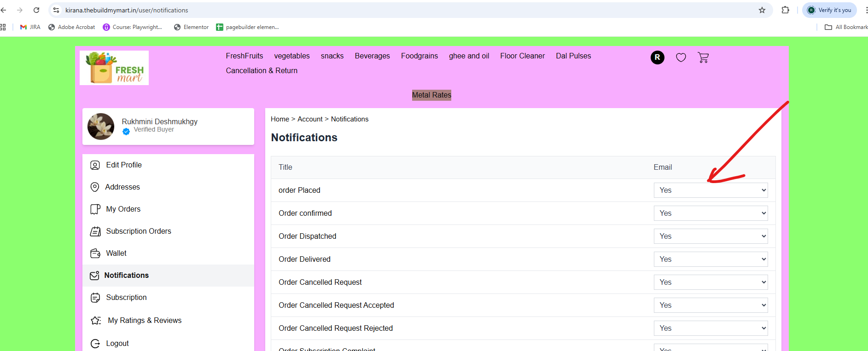Open the ghee and oil category
This screenshot has height=351, width=868.
coord(469,56)
